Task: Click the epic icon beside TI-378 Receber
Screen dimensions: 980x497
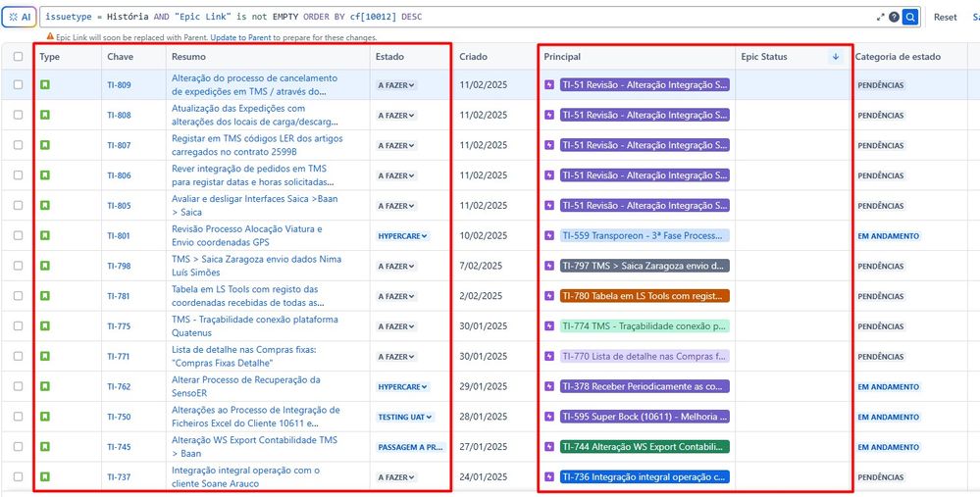Action: point(549,386)
